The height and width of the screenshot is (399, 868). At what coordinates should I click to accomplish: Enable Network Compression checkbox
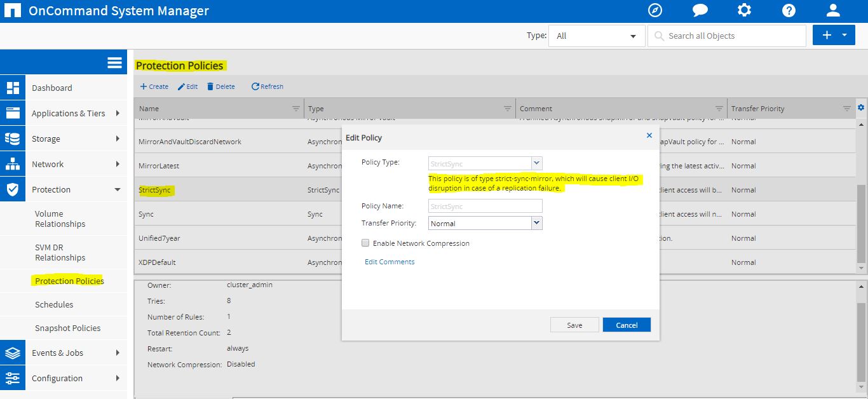click(365, 243)
